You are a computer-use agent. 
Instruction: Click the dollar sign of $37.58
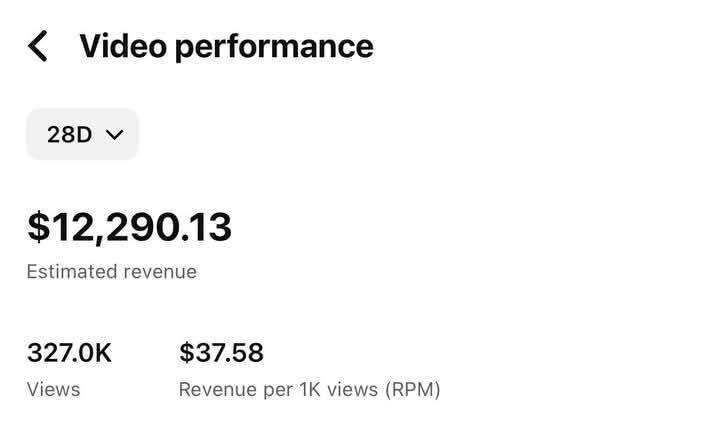point(186,353)
